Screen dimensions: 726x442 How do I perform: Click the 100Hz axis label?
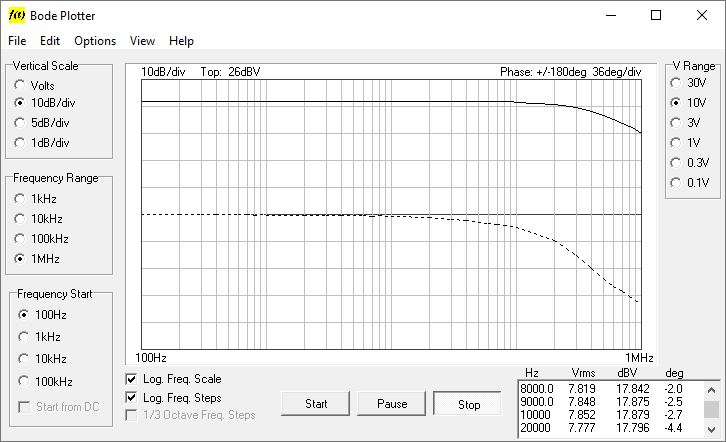tap(150, 358)
